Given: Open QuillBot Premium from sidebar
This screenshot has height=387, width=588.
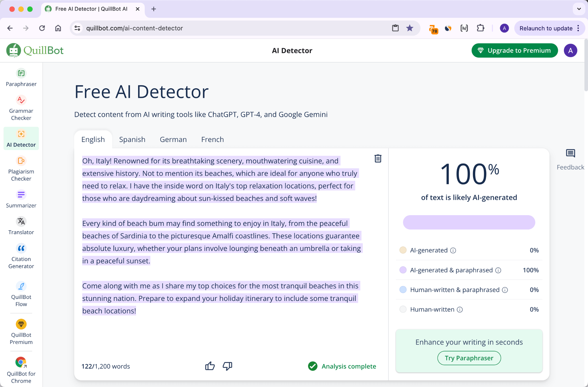Looking at the screenshot, I should coord(21,332).
